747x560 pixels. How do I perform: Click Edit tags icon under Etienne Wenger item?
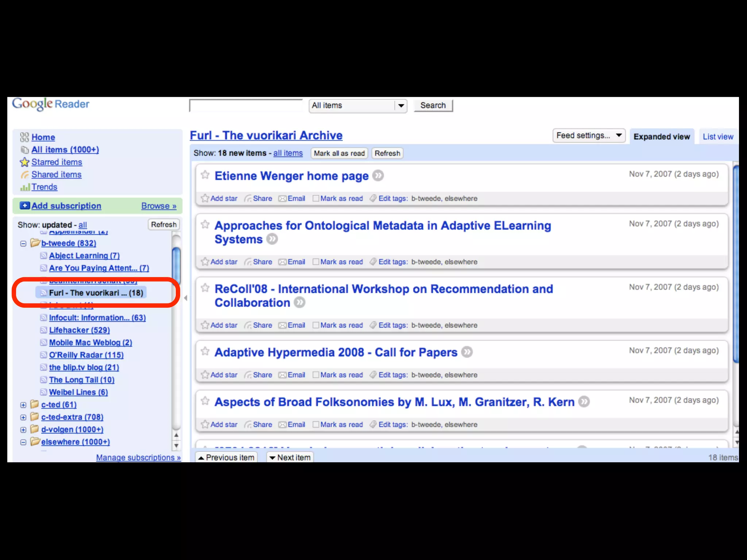(373, 198)
